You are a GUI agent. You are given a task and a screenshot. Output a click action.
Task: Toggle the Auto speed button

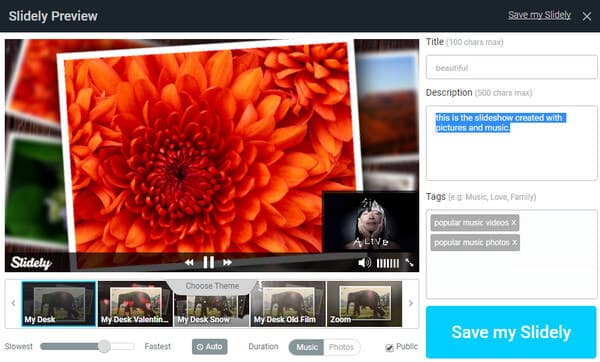[x=210, y=347]
